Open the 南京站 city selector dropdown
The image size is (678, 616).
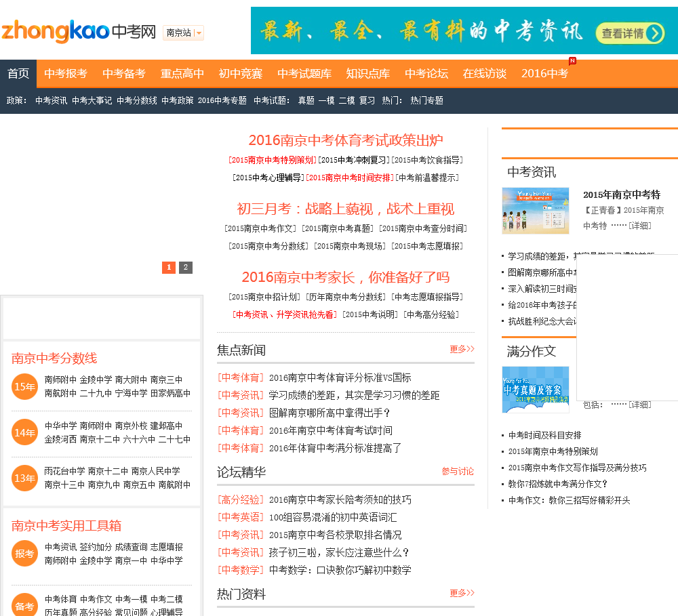tap(183, 33)
